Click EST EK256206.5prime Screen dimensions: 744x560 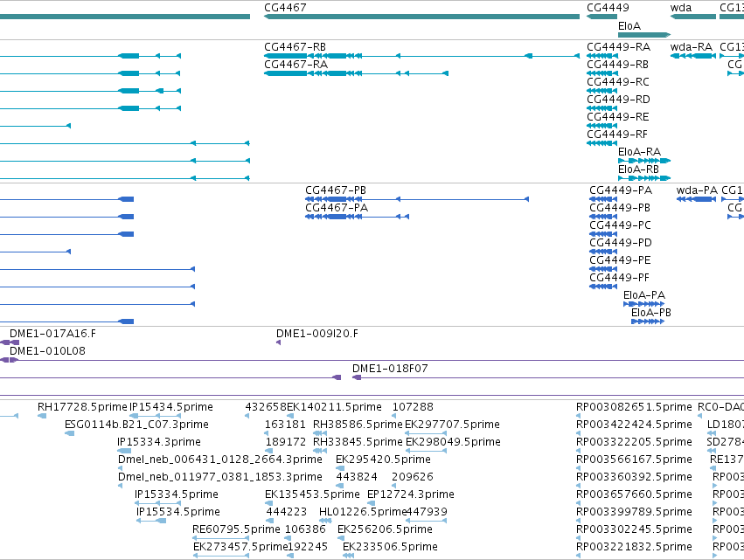coord(341,538)
